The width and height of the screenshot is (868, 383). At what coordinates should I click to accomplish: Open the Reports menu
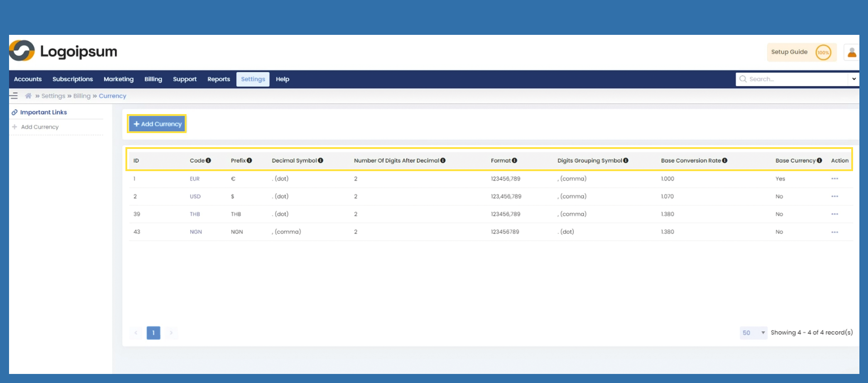click(x=219, y=79)
